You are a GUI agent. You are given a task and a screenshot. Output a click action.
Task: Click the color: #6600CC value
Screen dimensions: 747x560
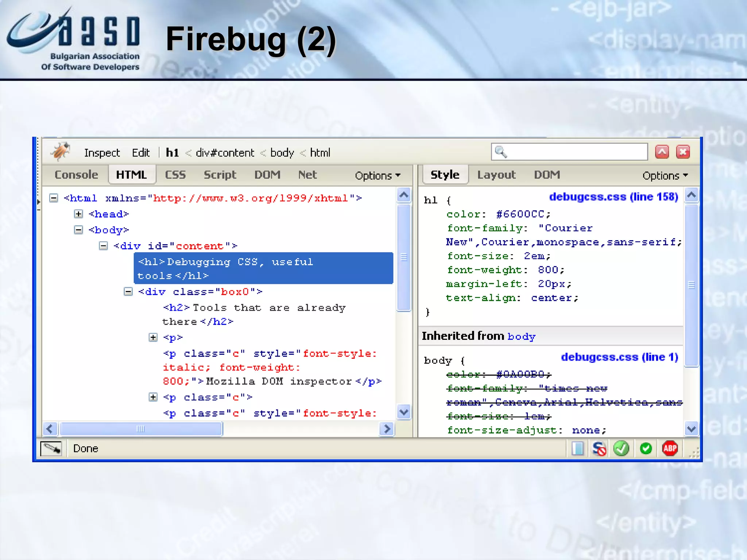click(520, 214)
